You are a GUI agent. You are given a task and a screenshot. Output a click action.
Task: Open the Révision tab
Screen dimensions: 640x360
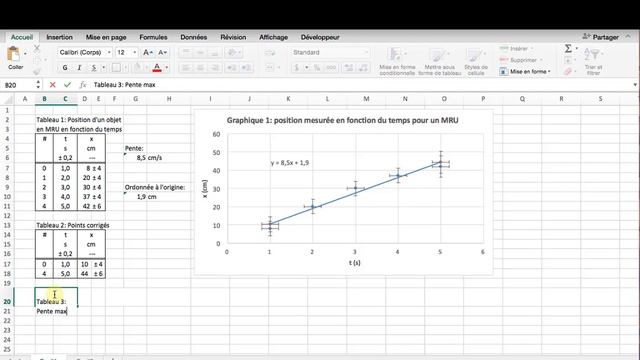(233, 37)
